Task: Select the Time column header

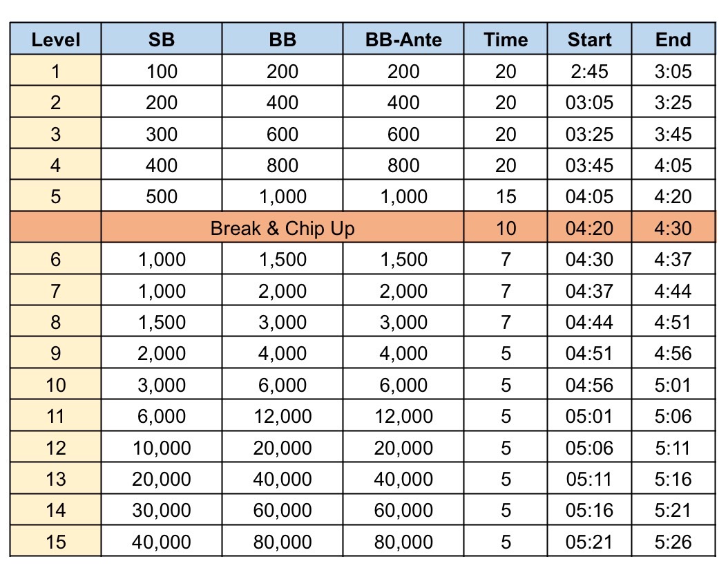Action: pyautogui.click(x=506, y=39)
